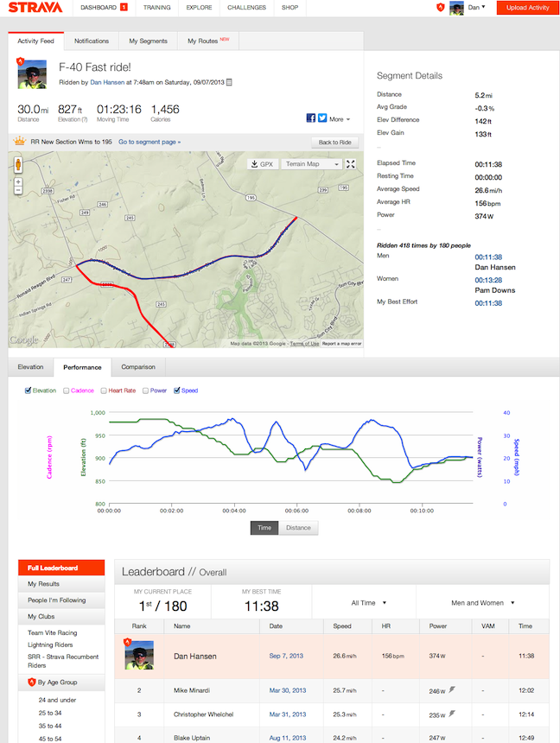Download the GPX file

[x=262, y=163]
